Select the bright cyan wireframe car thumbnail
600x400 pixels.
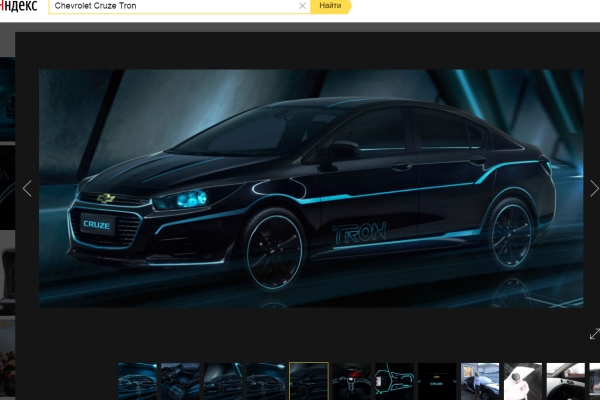(x=137, y=381)
